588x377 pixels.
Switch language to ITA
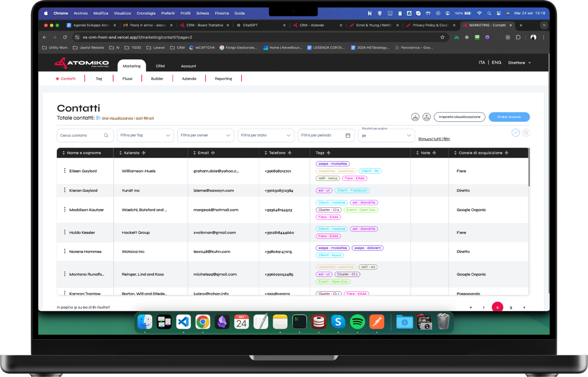tap(482, 62)
